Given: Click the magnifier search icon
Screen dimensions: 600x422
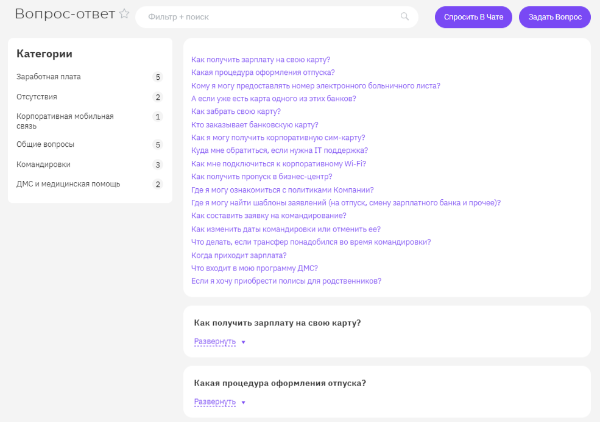Looking at the screenshot, I should pyautogui.click(x=404, y=16).
